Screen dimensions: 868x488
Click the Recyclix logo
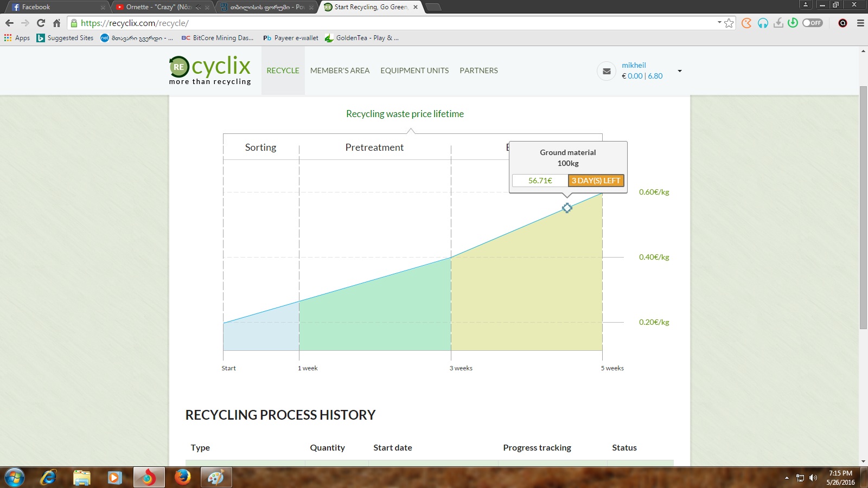click(x=210, y=70)
